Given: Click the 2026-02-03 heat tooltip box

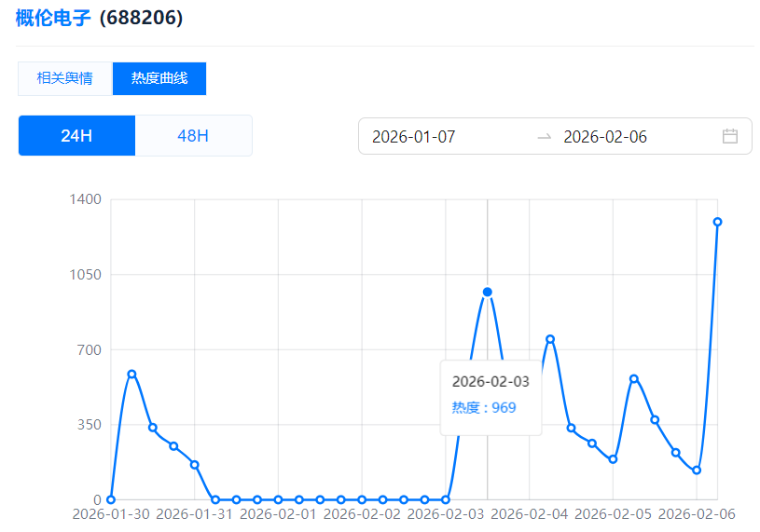Looking at the screenshot, I should tap(491, 395).
